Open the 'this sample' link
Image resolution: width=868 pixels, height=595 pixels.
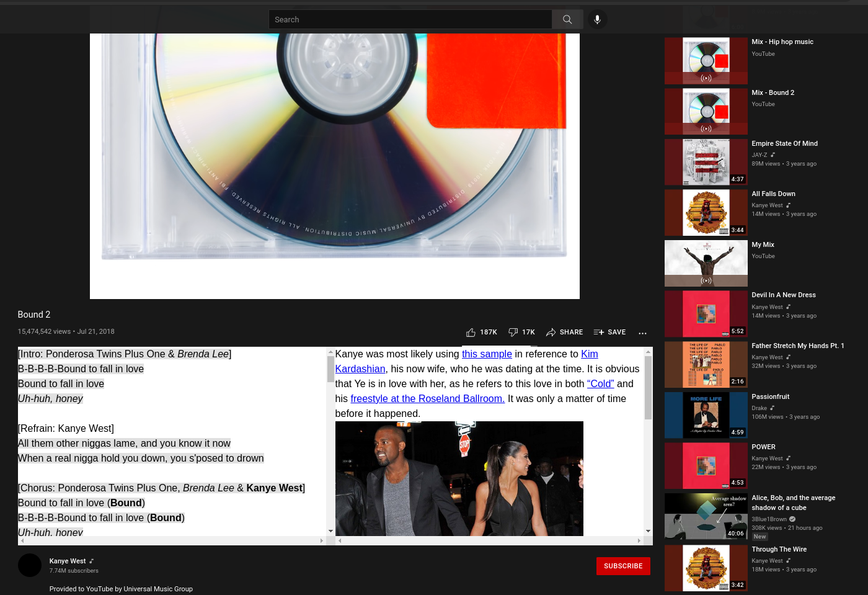pyautogui.click(x=487, y=354)
